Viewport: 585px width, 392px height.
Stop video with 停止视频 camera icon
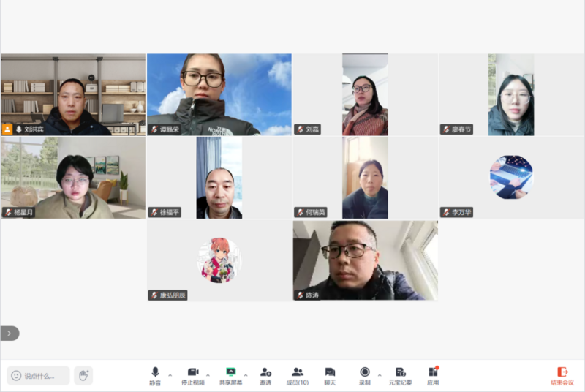point(193,376)
